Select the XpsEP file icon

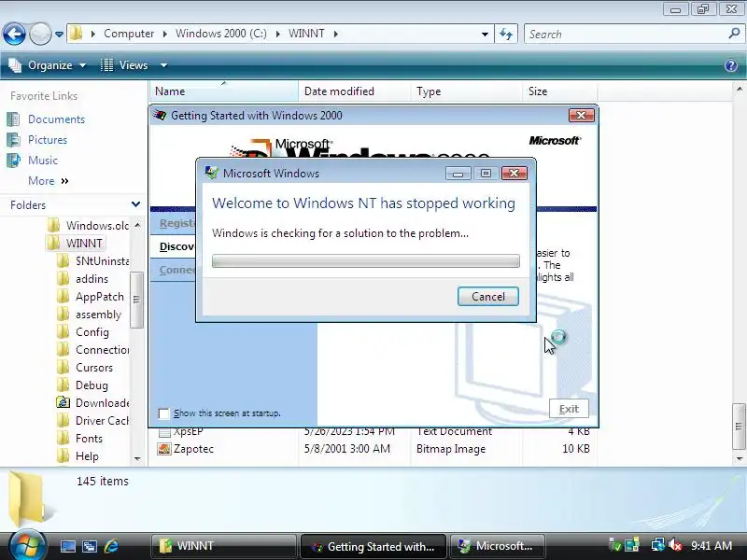(x=164, y=432)
